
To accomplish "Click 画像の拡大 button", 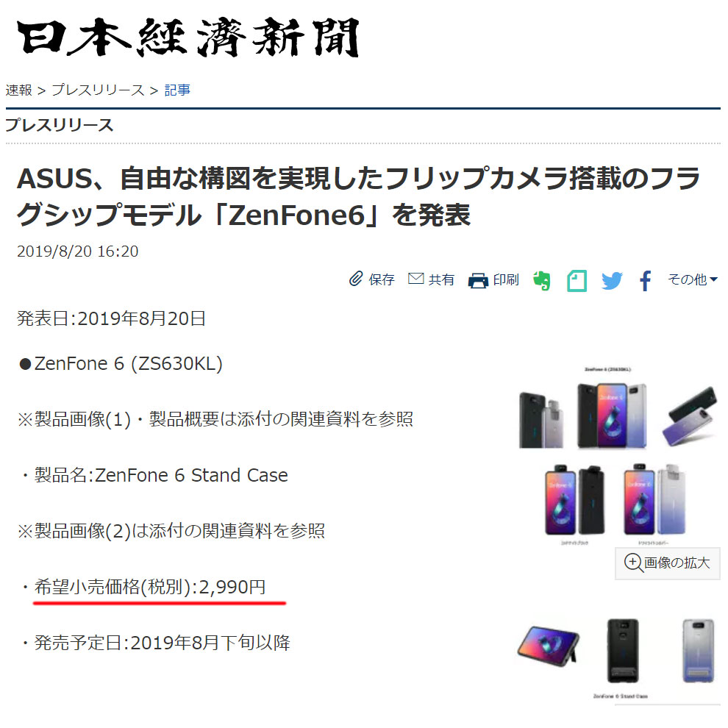I will pyautogui.click(x=667, y=563).
